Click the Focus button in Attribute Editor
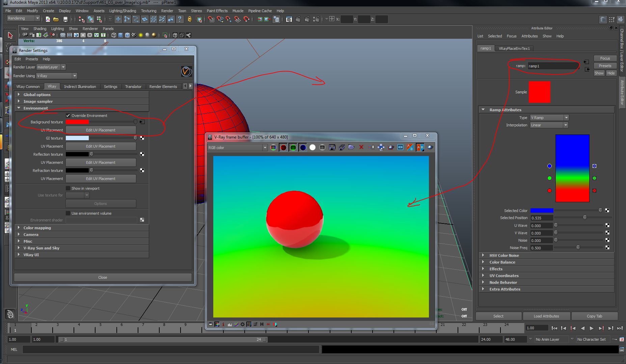The height and width of the screenshot is (364, 626). 605,58
